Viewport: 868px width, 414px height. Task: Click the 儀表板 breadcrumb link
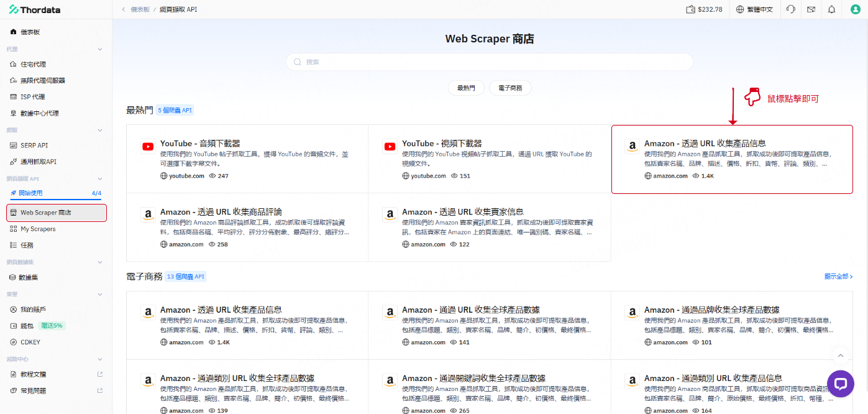click(141, 9)
